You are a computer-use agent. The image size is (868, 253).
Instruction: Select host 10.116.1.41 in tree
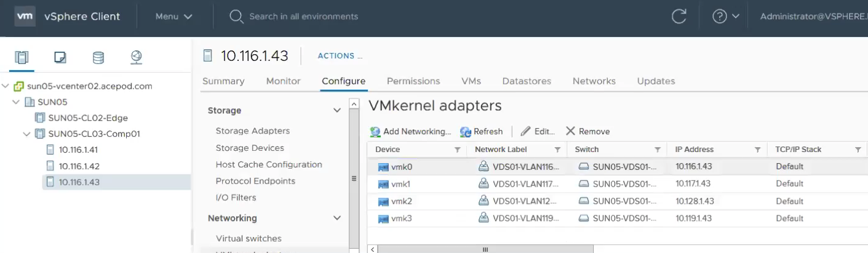[x=79, y=150]
